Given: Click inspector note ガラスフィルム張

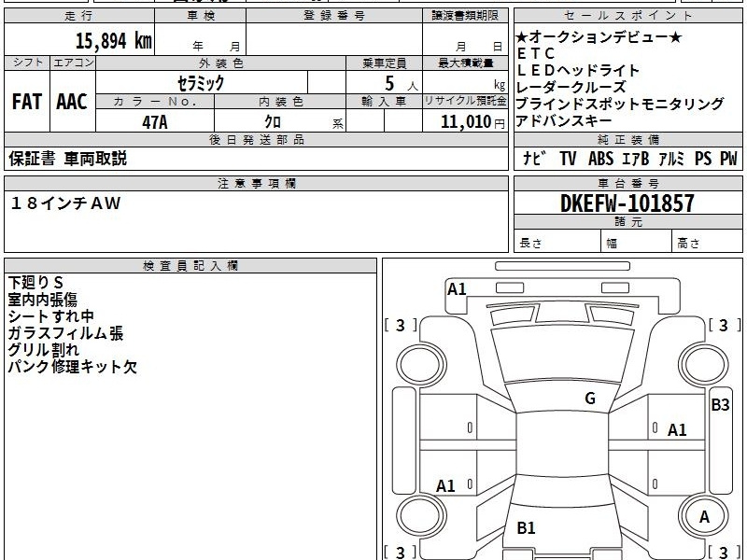Looking at the screenshot, I should pos(65,333).
